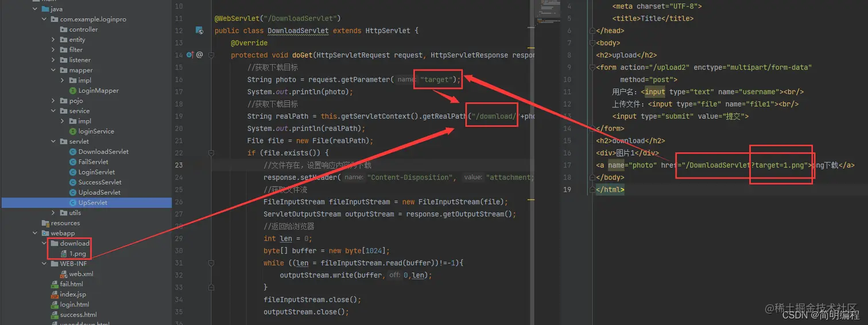This screenshot has width=868, height=325.
Task: Click the <h2>download</h2> line
Action: pos(630,141)
